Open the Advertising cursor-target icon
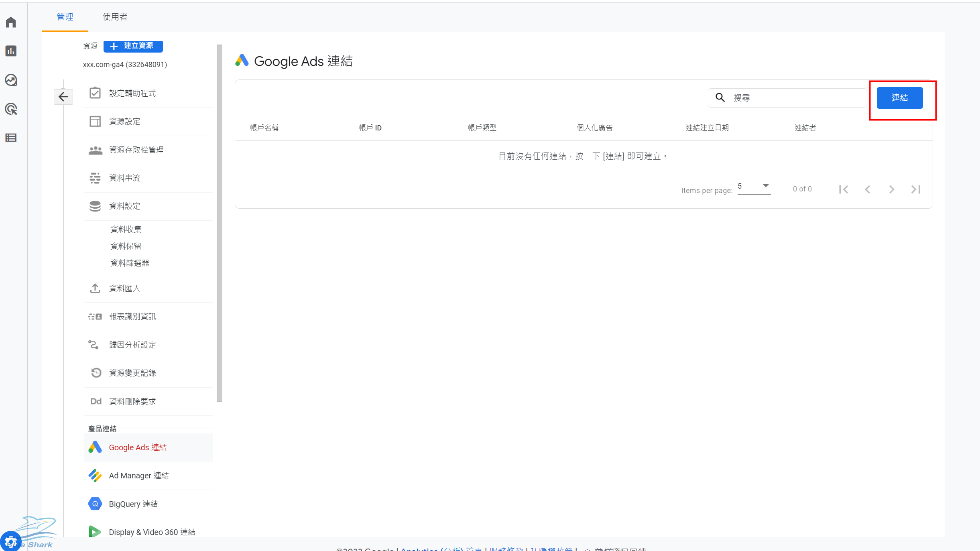The image size is (980, 551). pos(11,109)
